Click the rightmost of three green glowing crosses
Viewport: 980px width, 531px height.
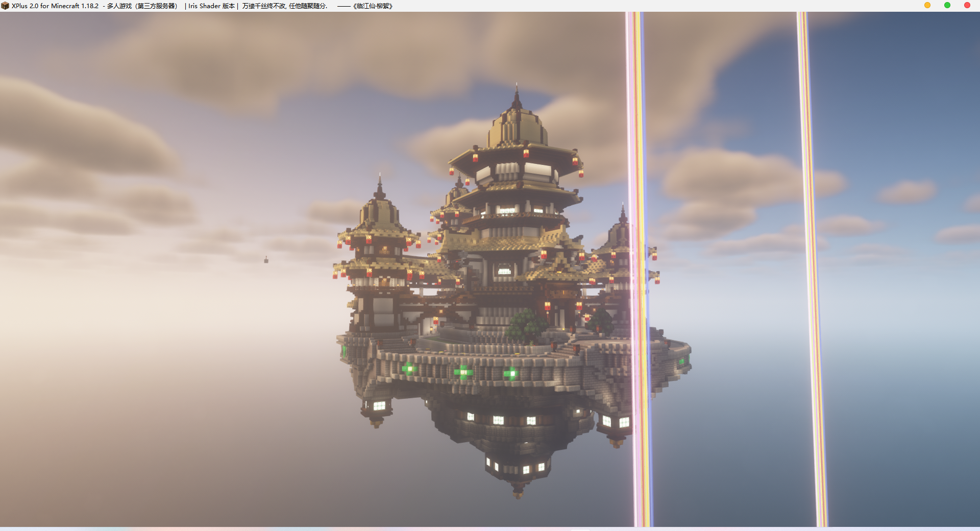pos(510,374)
